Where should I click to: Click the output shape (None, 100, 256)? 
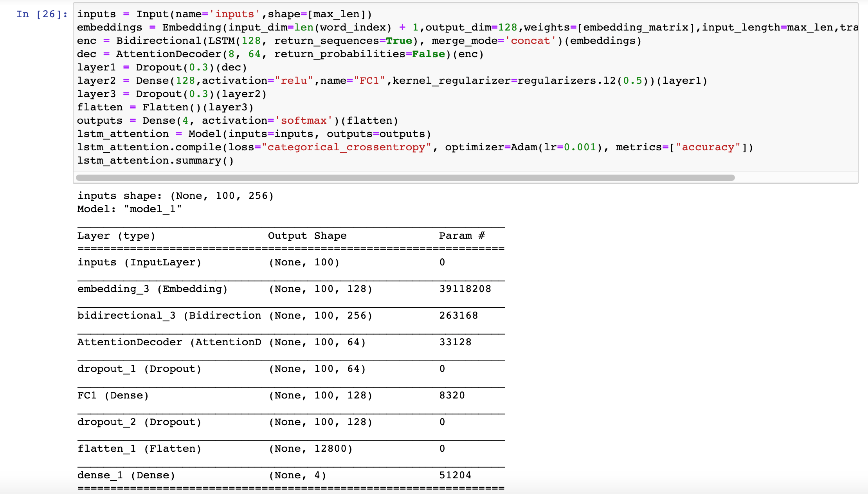click(321, 316)
